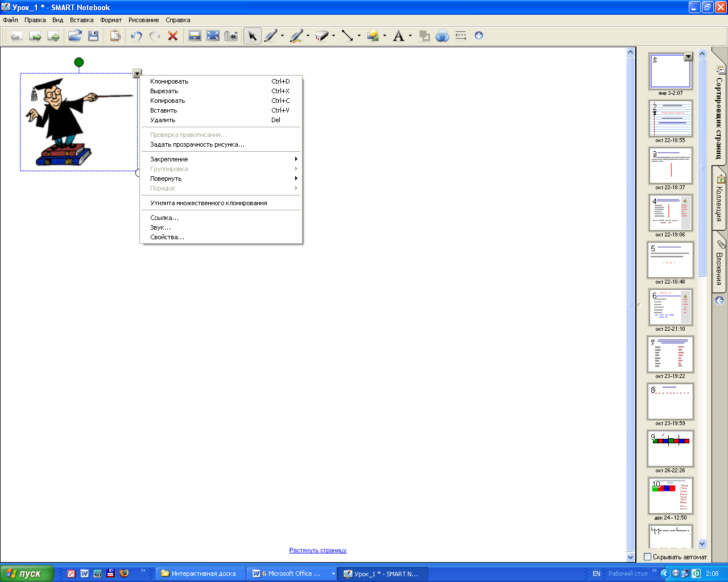The width and height of the screenshot is (728, 582).
Task: Select the Pen tool
Action: [271, 36]
